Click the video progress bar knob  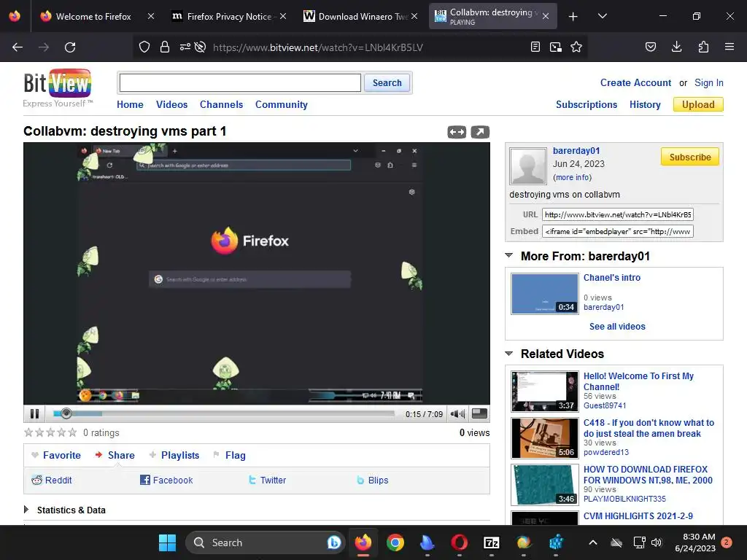[x=66, y=413]
